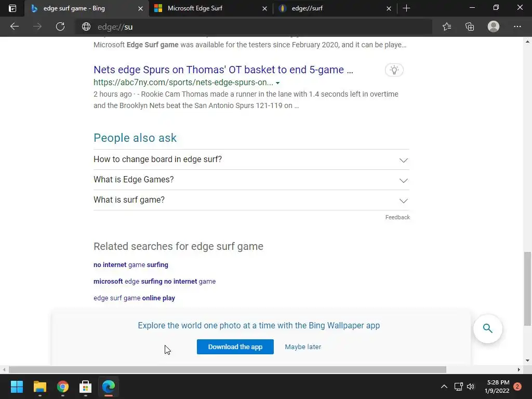The height and width of the screenshot is (399, 532).
Task: Click the globe site info icon
Action: (86, 26)
